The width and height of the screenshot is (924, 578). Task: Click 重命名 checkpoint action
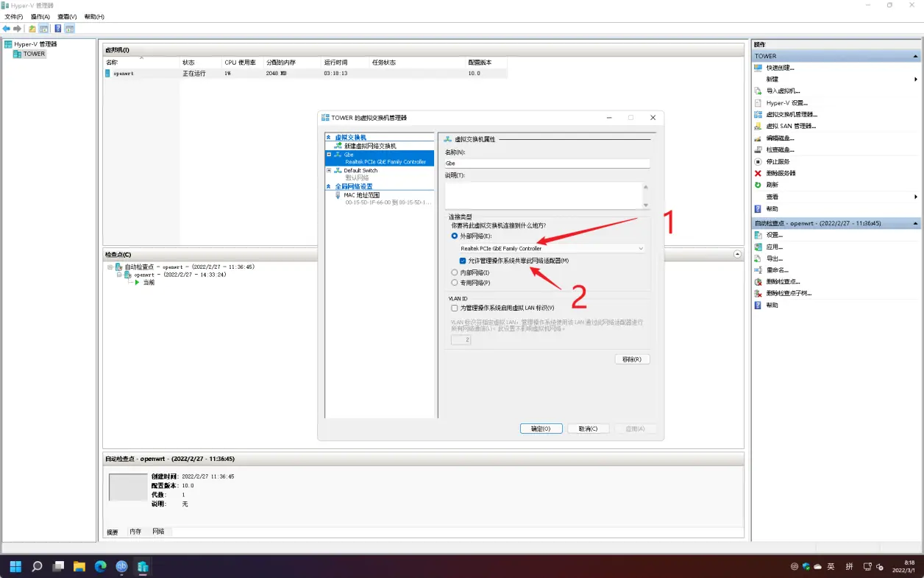pyautogui.click(x=776, y=270)
